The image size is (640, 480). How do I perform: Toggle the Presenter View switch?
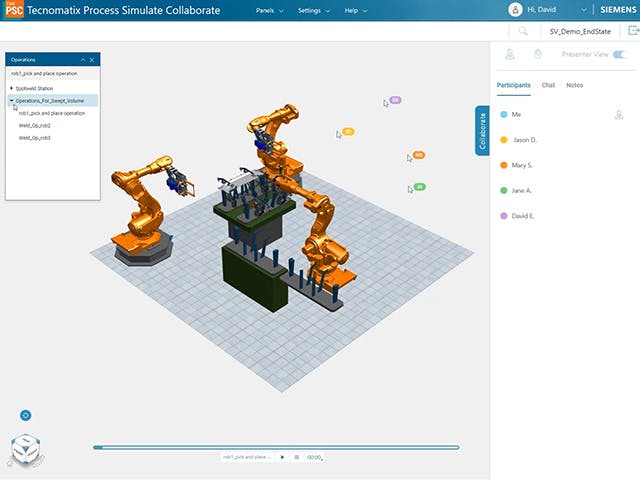(620, 54)
